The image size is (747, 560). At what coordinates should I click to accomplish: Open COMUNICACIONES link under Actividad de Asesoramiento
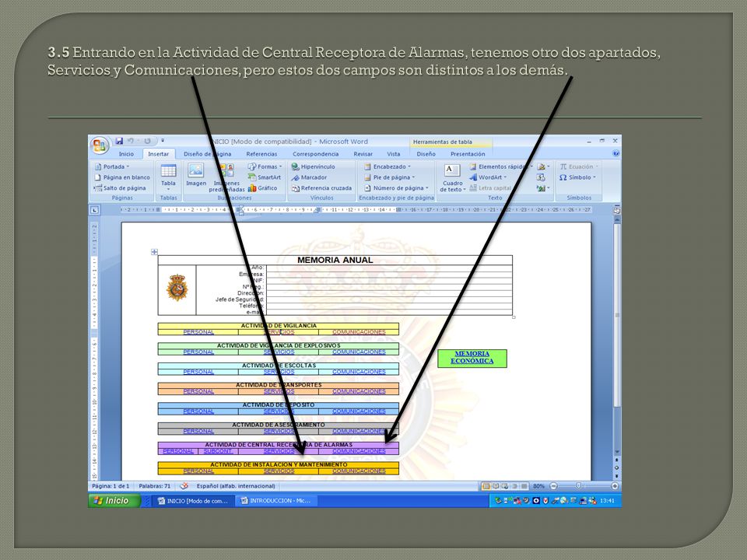coord(359,432)
